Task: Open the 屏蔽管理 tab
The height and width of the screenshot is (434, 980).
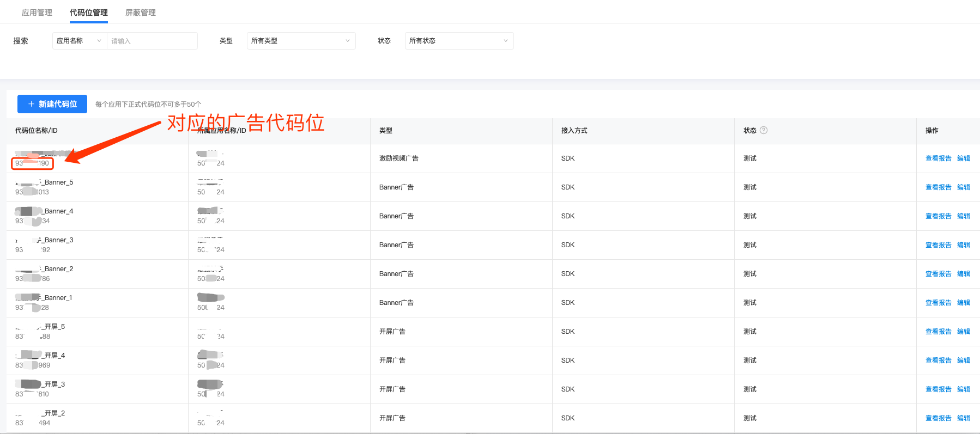Action: pos(141,13)
